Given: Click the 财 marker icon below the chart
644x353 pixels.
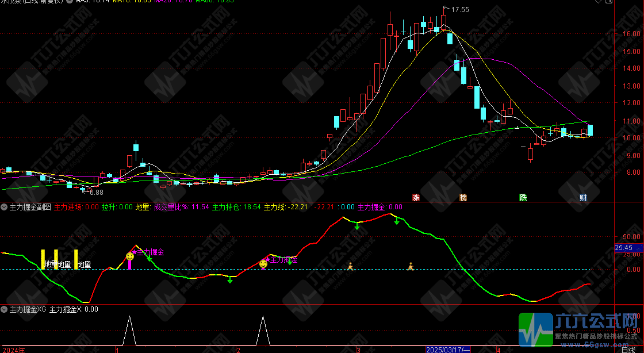Looking at the screenshot, I should (x=583, y=198).
